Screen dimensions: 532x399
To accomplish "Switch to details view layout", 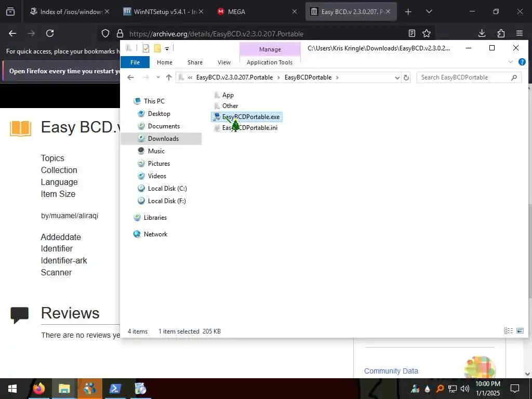I will point(508,331).
